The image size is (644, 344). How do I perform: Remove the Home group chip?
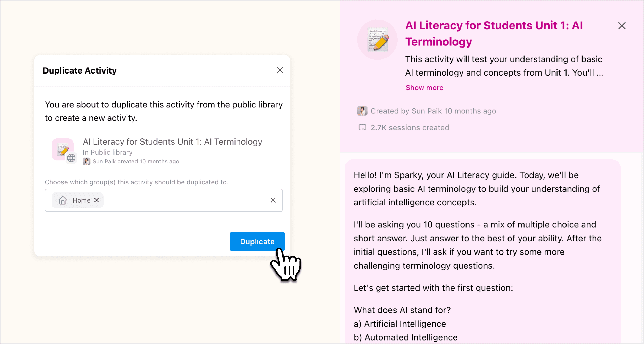[x=97, y=200]
